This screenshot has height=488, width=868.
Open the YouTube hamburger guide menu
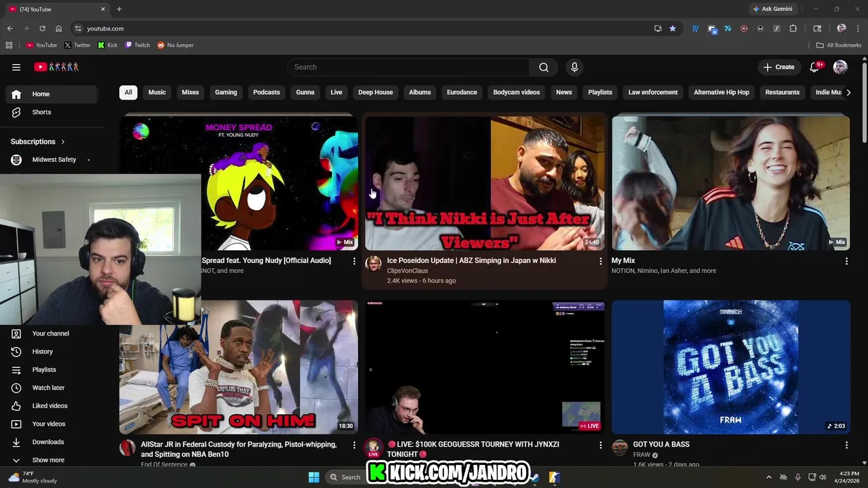coord(16,67)
